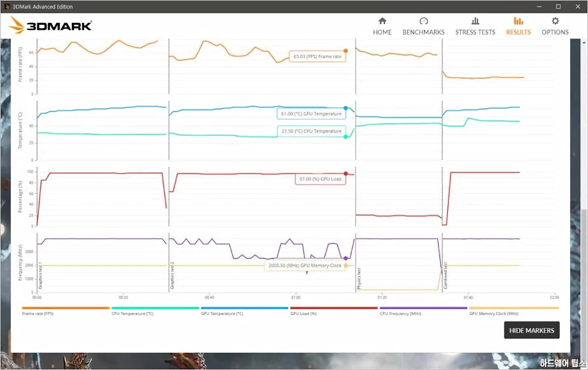Click the 'Graphics test 2' marker label
The height and width of the screenshot is (370, 588).
coord(172,275)
